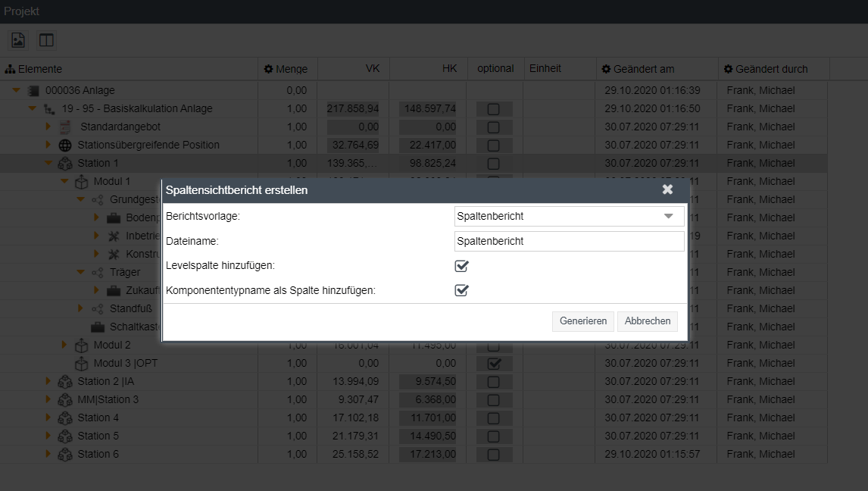The width and height of the screenshot is (868, 491).
Task: Click the Basiskalkulation Anlage structure icon
Action: [x=49, y=109]
